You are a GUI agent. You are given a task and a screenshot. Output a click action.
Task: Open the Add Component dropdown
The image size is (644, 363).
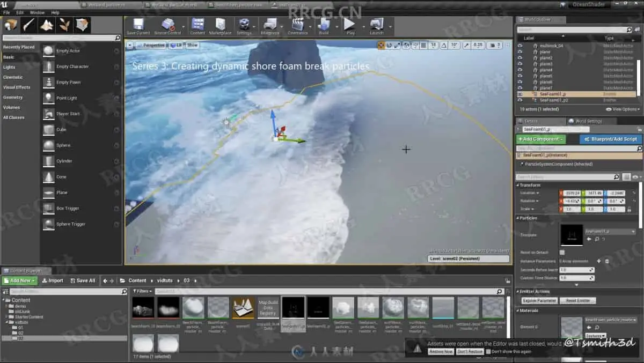(541, 139)
